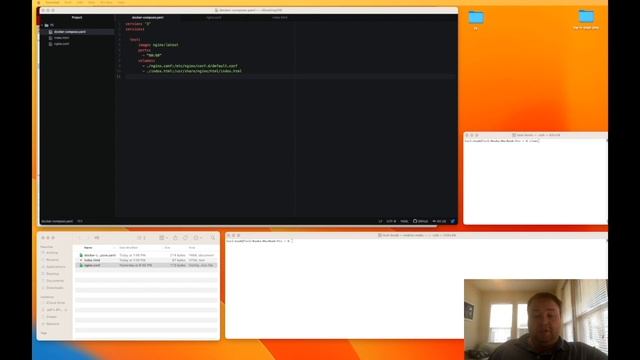Viewport: 640px width, 360px height.
Task: Change the UTF-8 encoding in the status bar
Action: click(x=391, y=221)
